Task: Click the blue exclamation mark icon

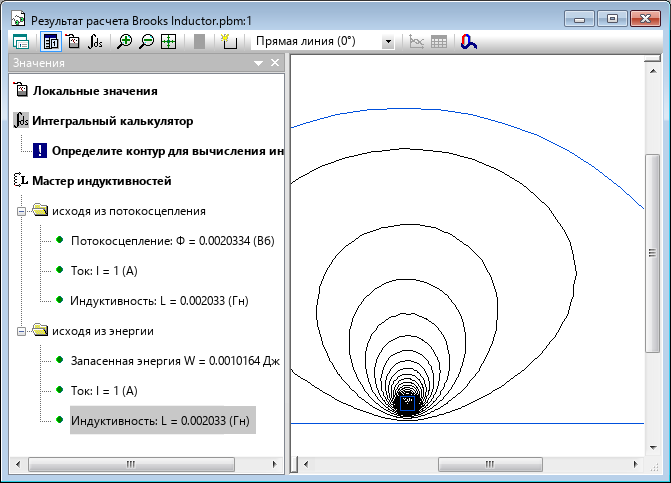Action: pyautogui.click(x=40, y=151)
